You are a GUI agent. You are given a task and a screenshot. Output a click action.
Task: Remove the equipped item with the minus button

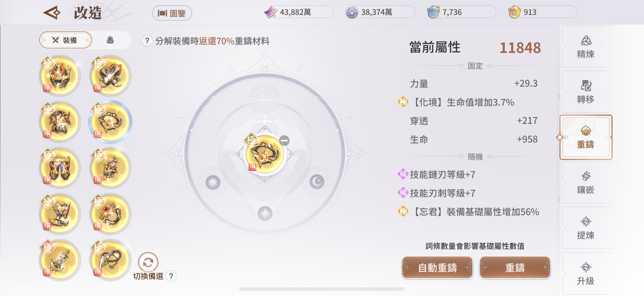(x=284, y=141)
